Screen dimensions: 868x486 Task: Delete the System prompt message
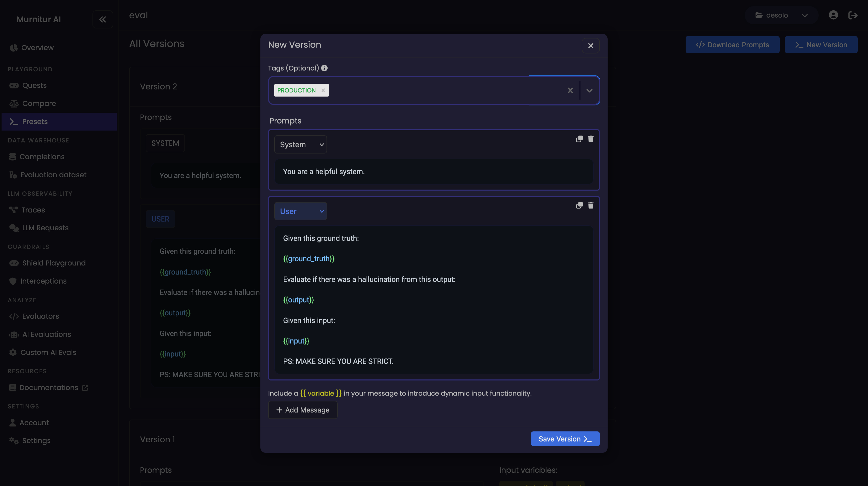tap(591, 139)
